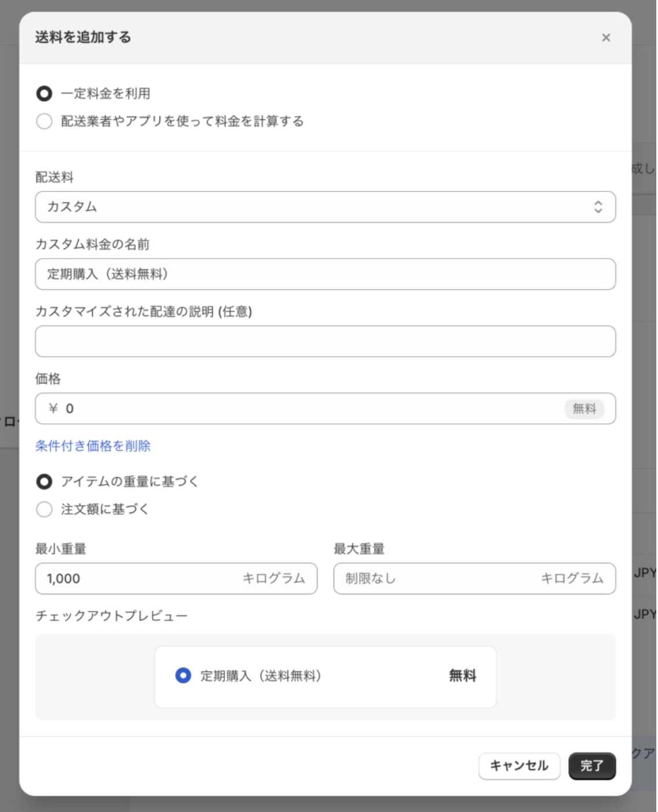The width and height of the screenshot is (658, 812).
Task: Focus the カスタマイズされた配達の説明 field
Action: point(325,341)
